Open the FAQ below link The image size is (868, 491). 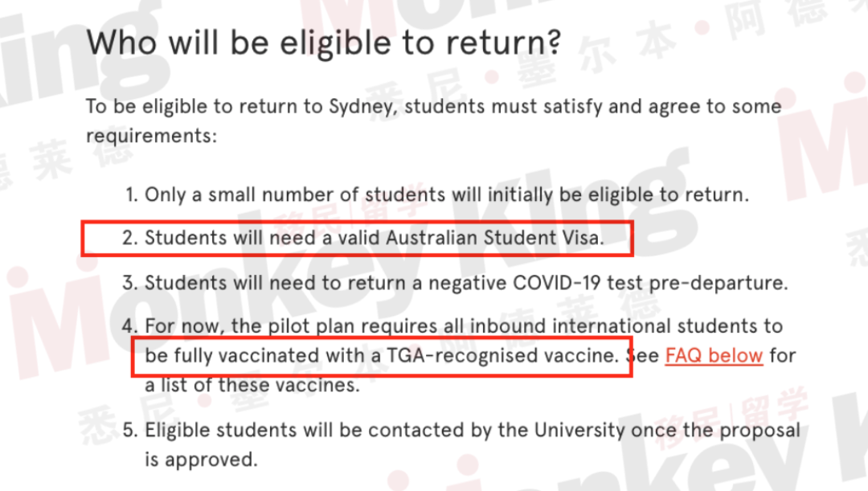714,355
